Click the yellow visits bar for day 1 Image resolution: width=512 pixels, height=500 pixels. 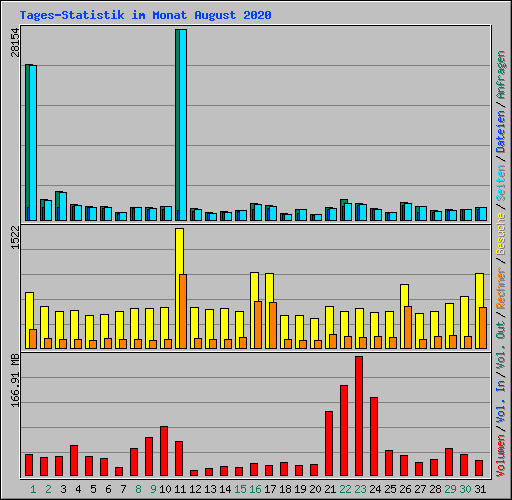click(x=29, y=321)
